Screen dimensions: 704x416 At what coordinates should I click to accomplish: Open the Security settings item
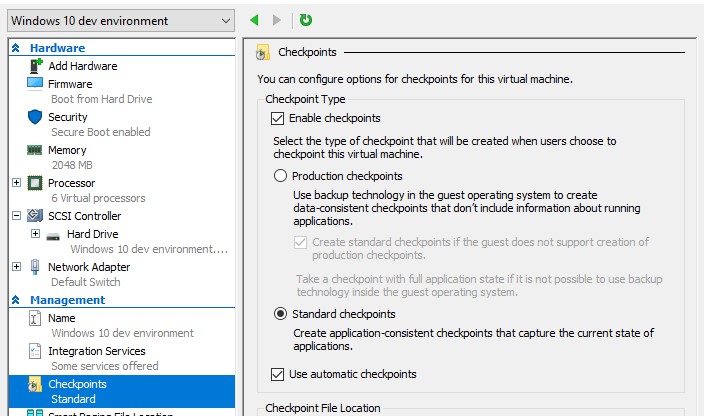(x=68, y=117)
